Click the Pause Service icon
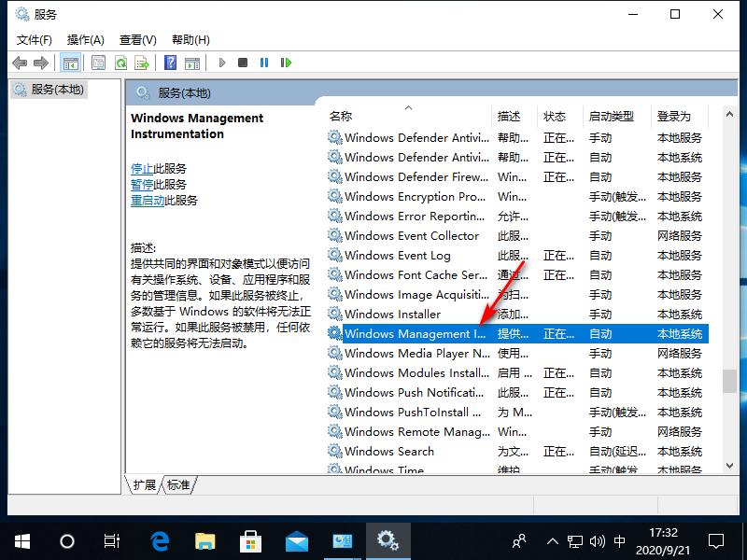Screen dimensions: 747x560 tap(265, 62)
